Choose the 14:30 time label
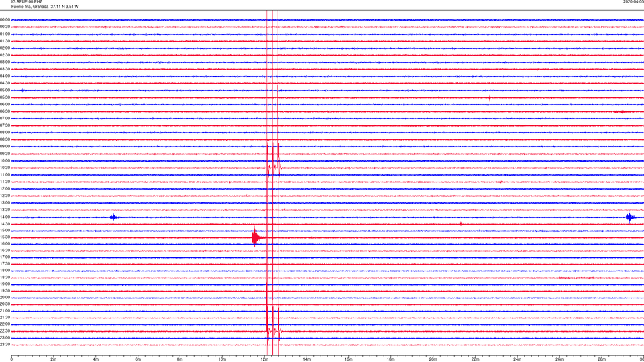Screen dimensions: 644x362 point(5,224)
